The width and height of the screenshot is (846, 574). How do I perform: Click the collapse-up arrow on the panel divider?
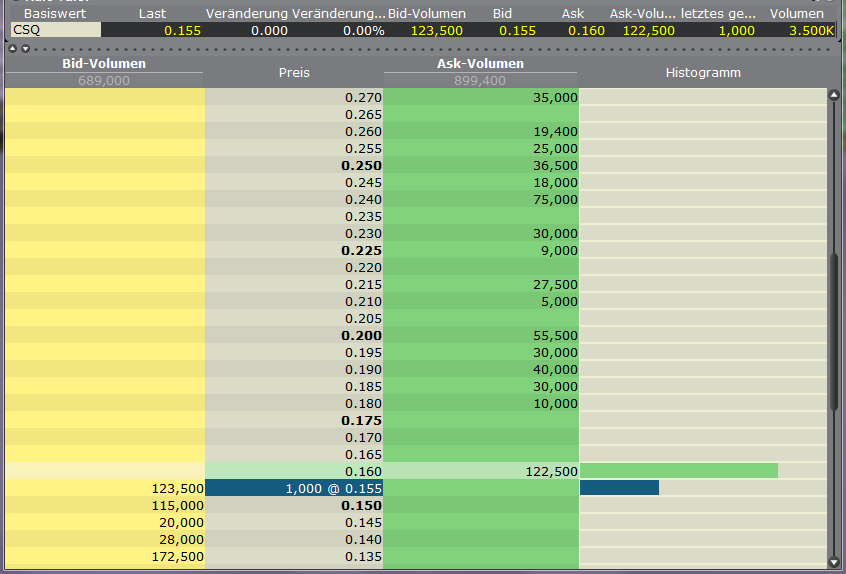(x=12, y=48)
